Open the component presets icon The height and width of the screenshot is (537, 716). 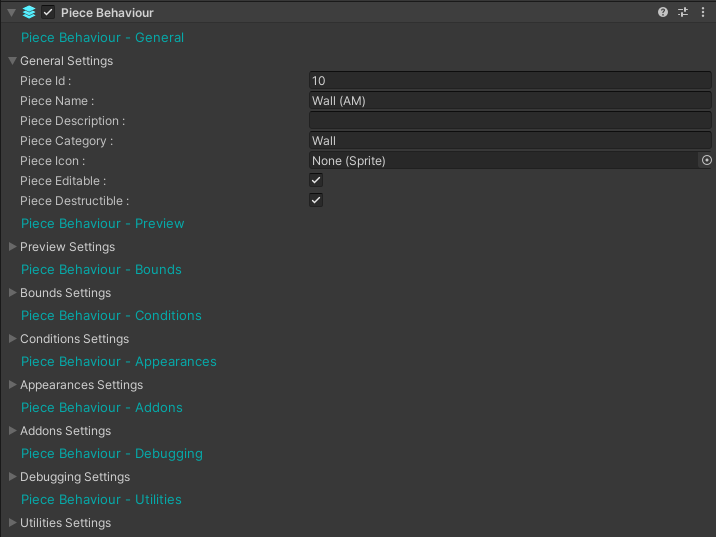(683, 12)
